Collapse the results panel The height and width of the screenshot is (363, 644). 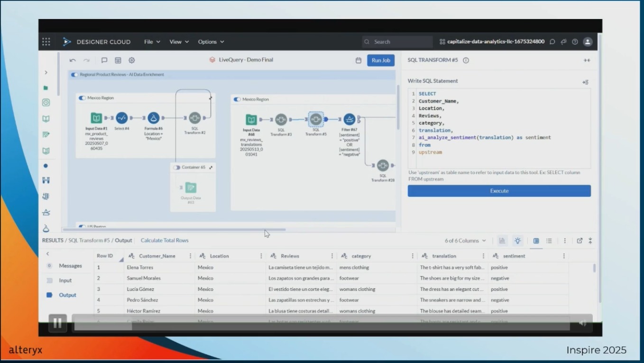click(x=590, y=241)
